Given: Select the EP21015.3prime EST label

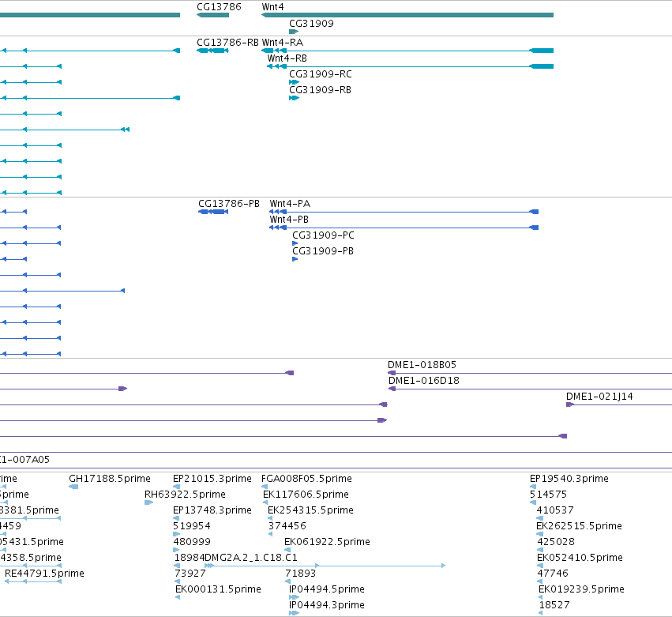Looking at the screenshot, I should click(212, 479).
